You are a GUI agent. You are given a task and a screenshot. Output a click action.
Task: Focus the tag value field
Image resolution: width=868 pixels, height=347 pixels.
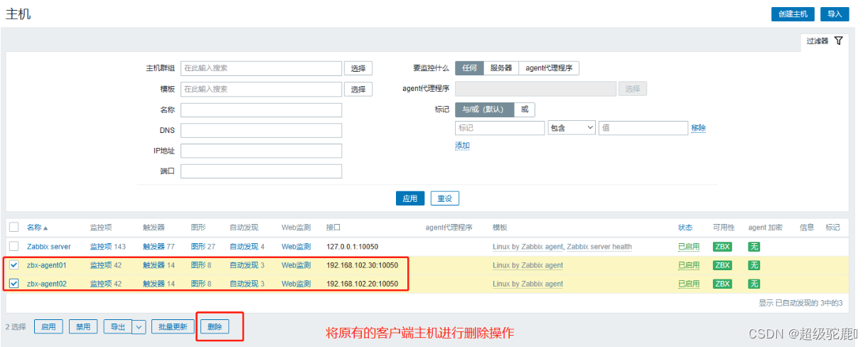click(x=643, y=128)
